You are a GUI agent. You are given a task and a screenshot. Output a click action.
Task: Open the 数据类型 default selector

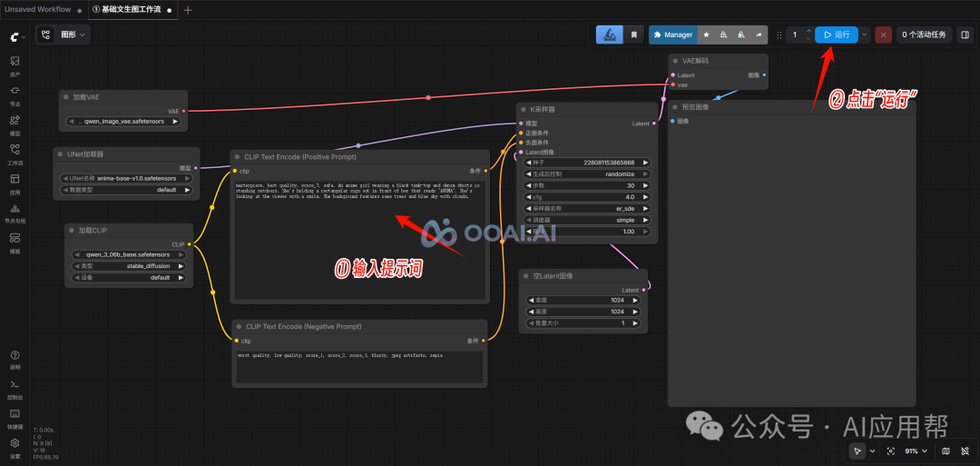pyautogui.click(x=126, y=190)
